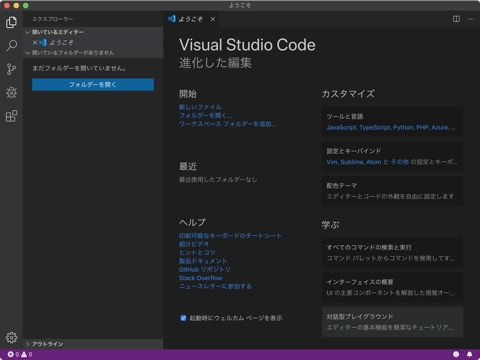
Task: Open the Stack Overflow link
Action: [201, 278]
